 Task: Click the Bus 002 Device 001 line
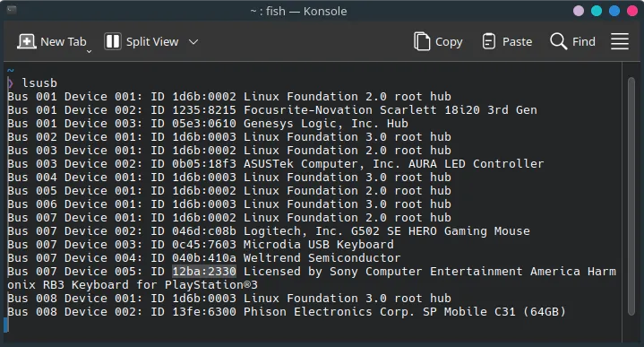click(229, 137)
